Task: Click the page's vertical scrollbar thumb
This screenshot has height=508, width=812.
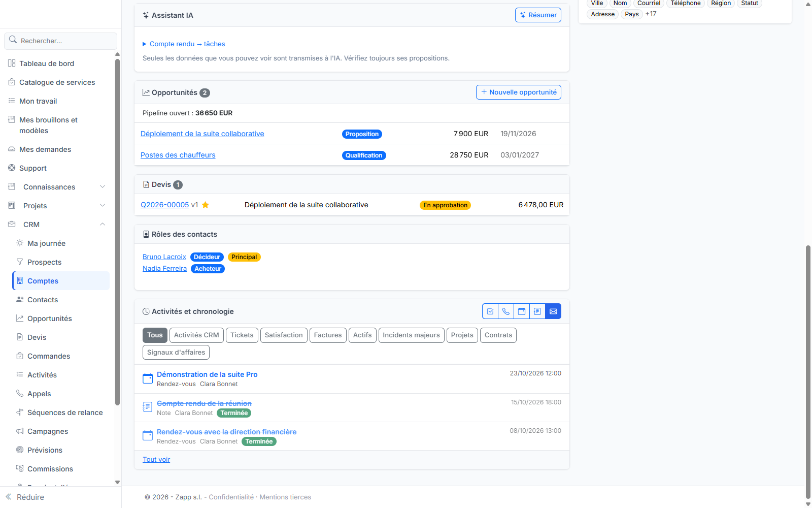Action: [x=808, y=372]
